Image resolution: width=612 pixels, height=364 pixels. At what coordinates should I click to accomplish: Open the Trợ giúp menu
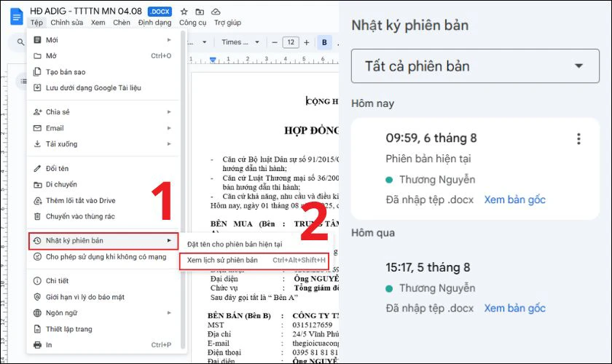tap(227, 23)
